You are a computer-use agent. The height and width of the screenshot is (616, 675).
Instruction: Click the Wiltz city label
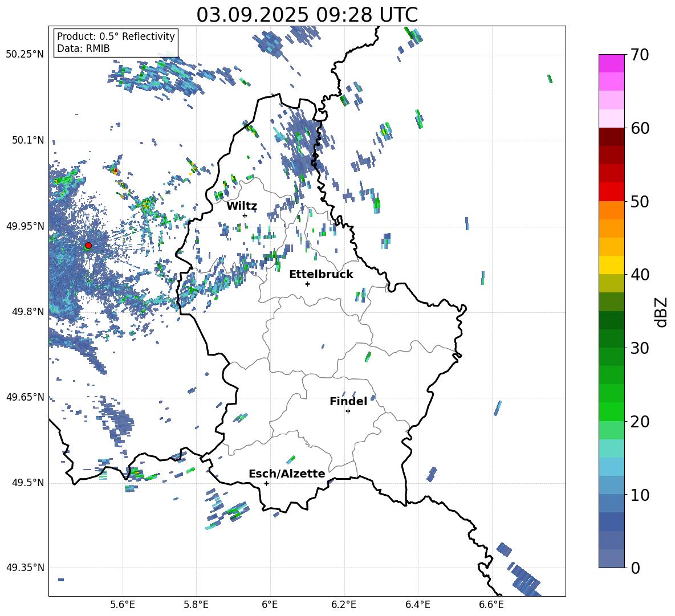pos(242,206)
